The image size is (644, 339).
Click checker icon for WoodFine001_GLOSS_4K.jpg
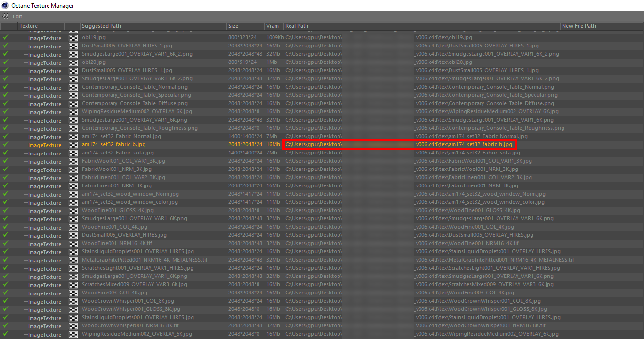pos(73,211)
